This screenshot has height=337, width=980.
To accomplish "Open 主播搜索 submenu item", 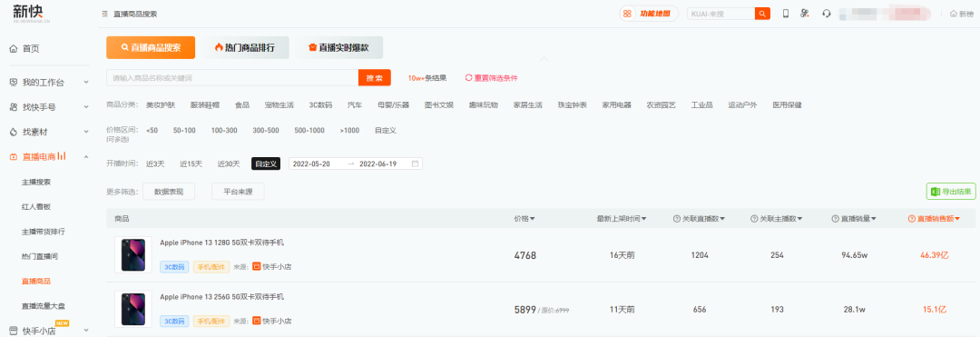I will click(36, 182).
